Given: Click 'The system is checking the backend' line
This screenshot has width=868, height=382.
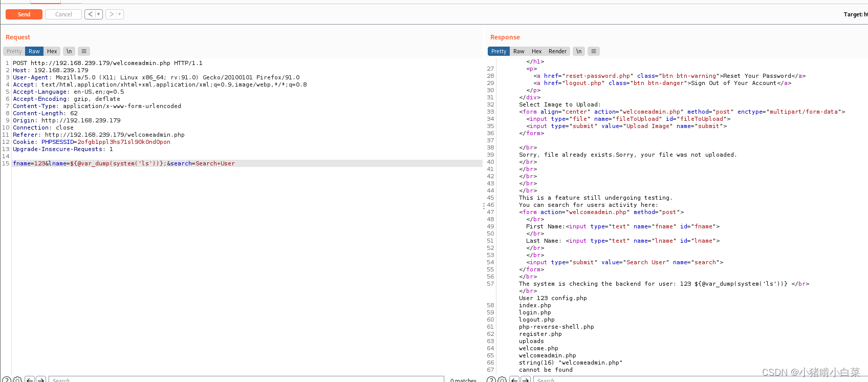Looking at the screenshot, I should click(x=664, y=284).
